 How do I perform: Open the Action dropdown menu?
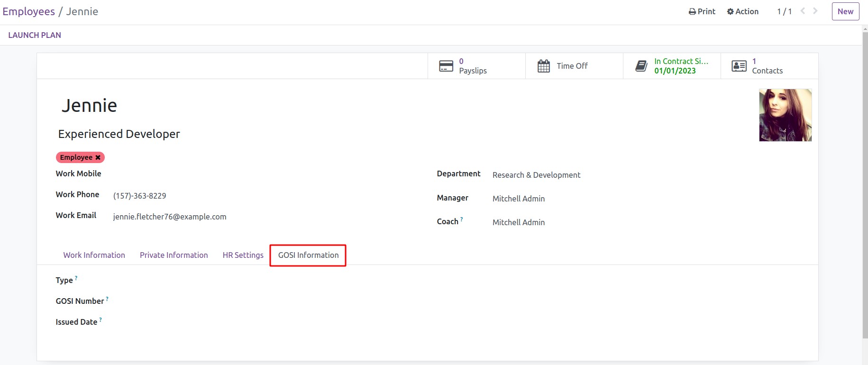coord(743,11)
